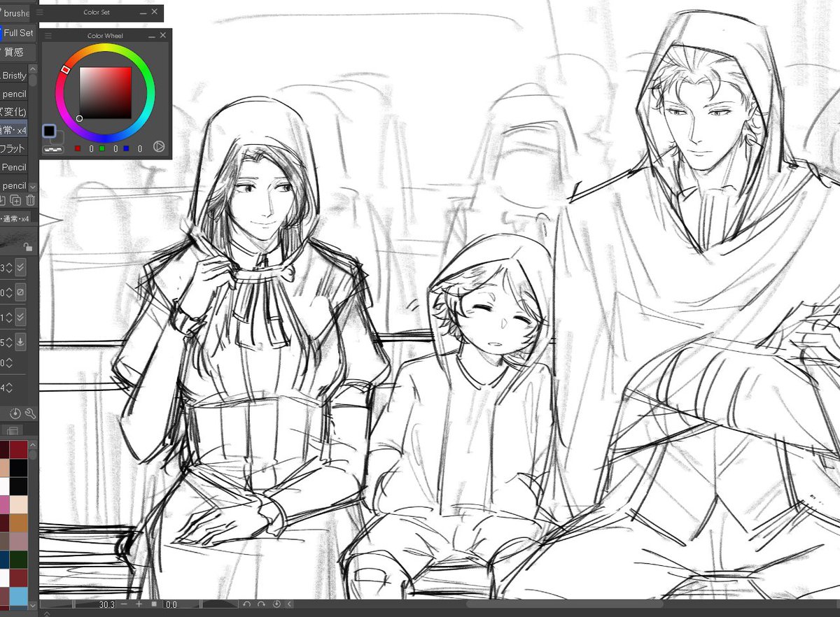
Task: Click the red hue marker on color wheel
Action: pos(65,69)
